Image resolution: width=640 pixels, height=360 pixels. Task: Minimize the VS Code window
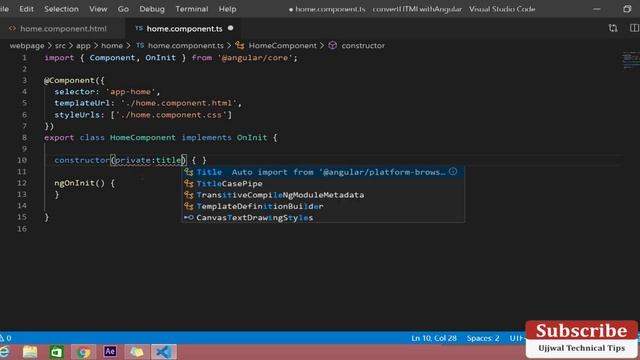pos(596,9)
